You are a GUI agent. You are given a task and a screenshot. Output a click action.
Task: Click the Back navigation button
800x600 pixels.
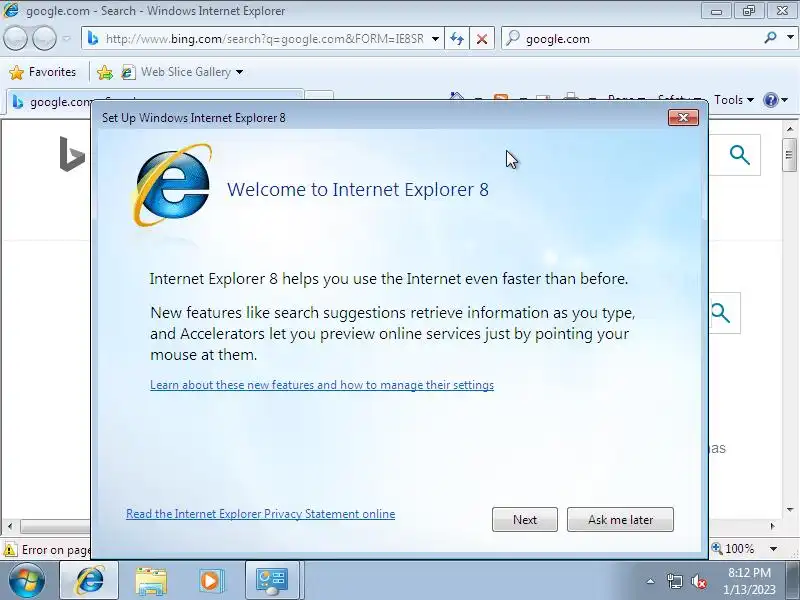(x=15, y=38)
